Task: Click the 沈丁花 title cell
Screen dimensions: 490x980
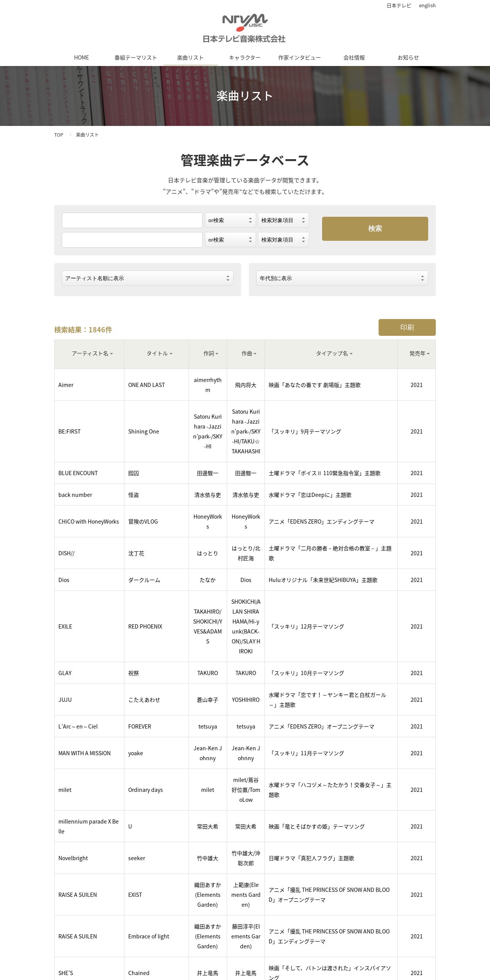Action: [156, 553]
